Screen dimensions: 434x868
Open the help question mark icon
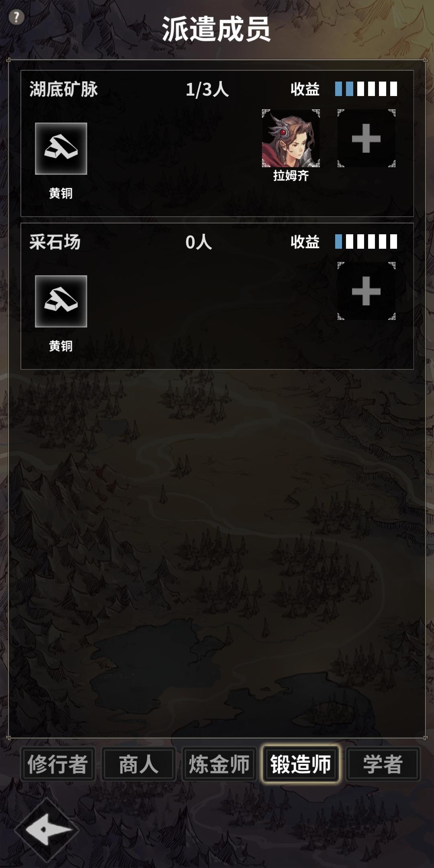pyautogui.click(x=16, y=17)
